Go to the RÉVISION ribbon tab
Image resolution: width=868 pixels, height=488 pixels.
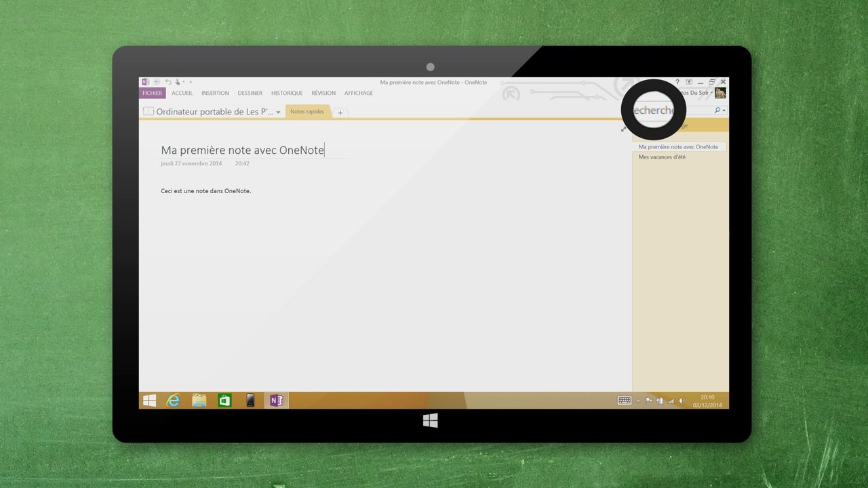(323, 94)
